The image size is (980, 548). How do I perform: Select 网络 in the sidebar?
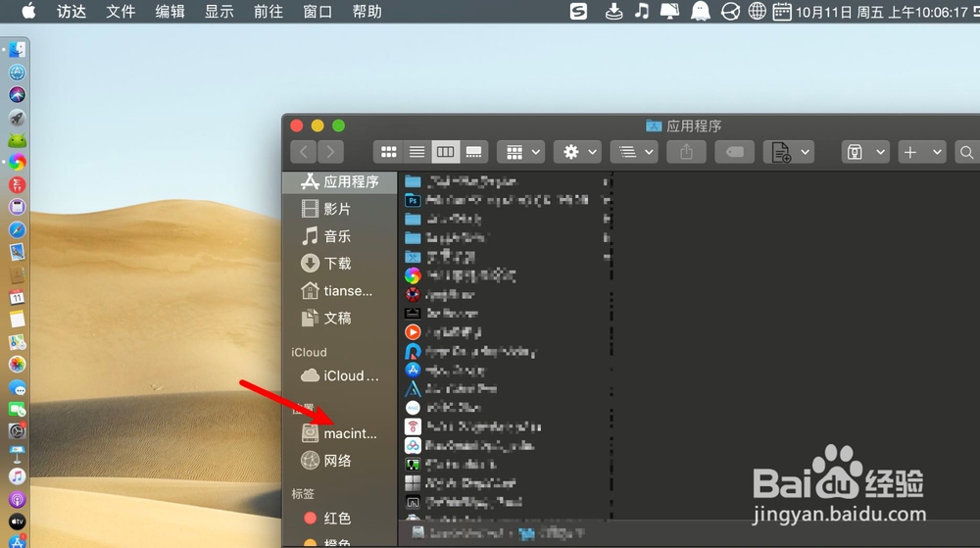[x=340, y=461]
